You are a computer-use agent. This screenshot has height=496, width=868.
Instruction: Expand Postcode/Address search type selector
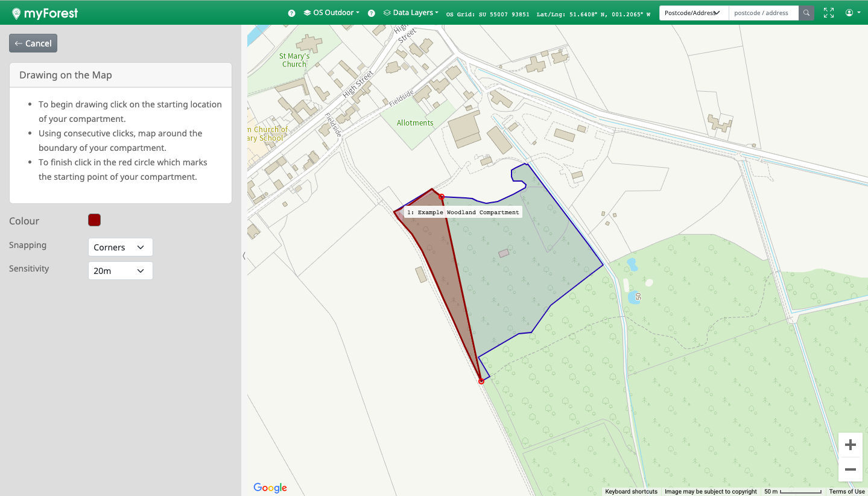coord(694,13)
